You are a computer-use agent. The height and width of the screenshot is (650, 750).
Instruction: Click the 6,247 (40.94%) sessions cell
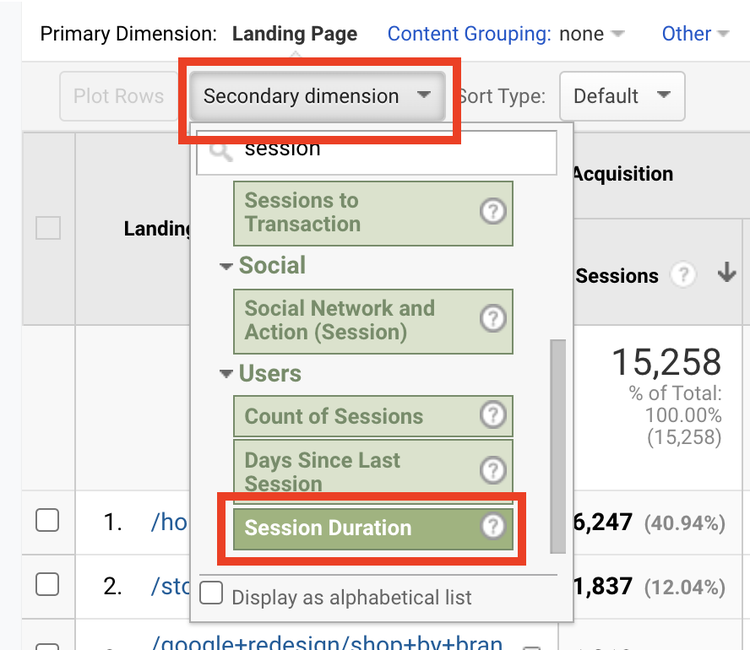(649, 522)
